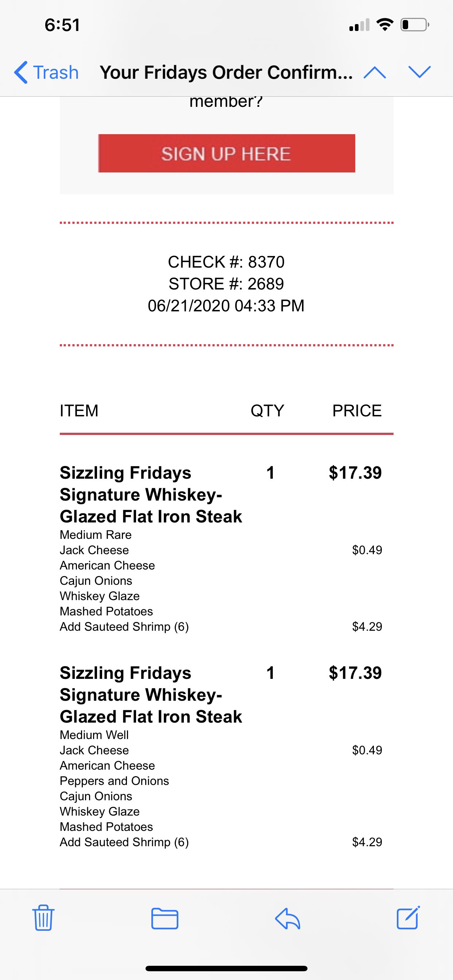Image resolution: width=453 pixels, height=980 pixels.
Task: Tap the compose new message icon
Action: coord(408,918)
